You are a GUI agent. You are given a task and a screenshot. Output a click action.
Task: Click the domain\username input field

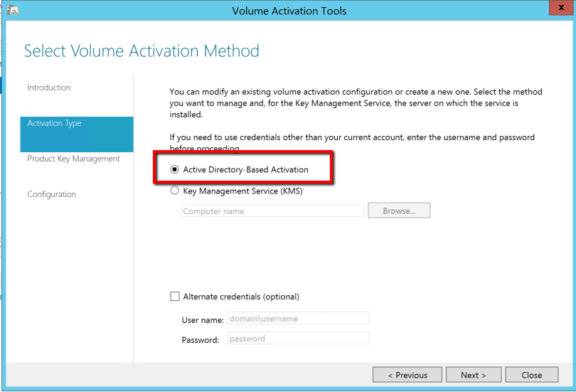coord(298,319)
